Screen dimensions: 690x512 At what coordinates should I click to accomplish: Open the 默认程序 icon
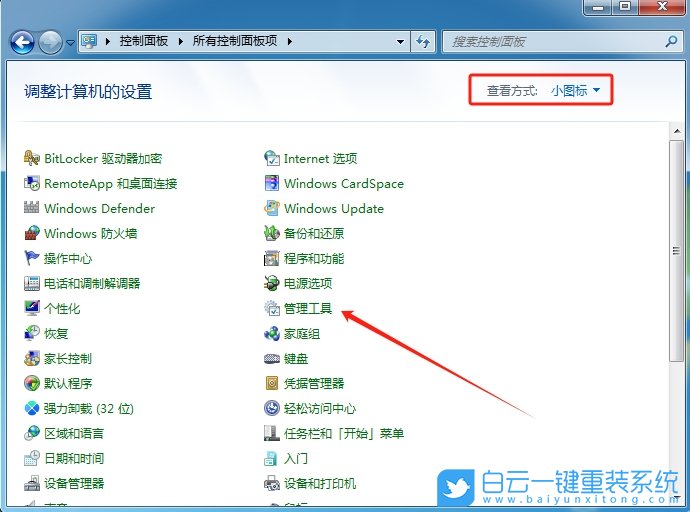32,383
